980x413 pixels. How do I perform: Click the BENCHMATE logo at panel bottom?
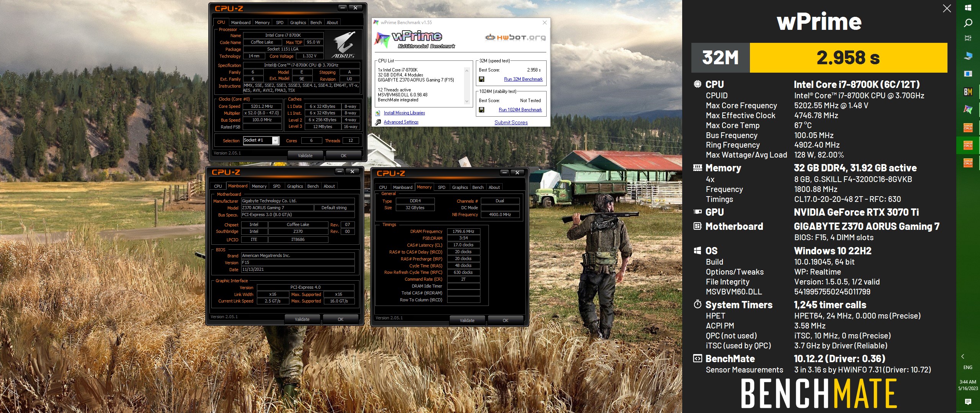[x=819, y=393]
